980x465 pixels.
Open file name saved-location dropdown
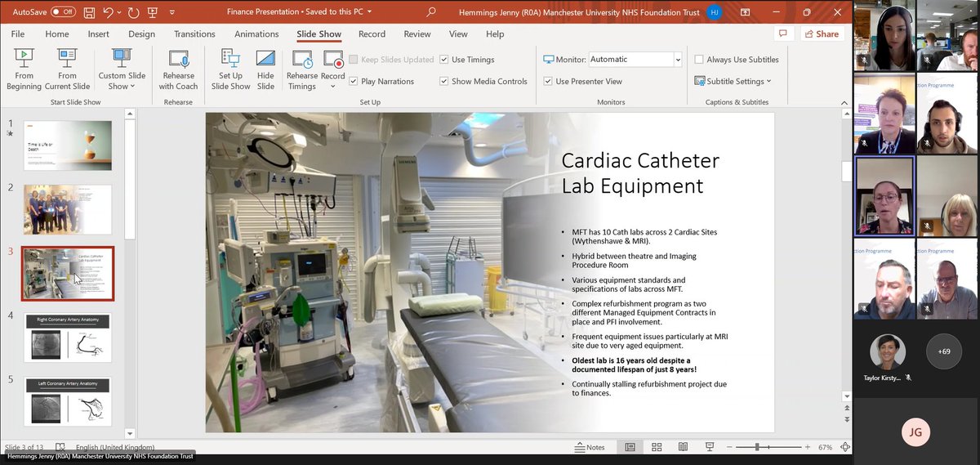click(x=369, y=12)
